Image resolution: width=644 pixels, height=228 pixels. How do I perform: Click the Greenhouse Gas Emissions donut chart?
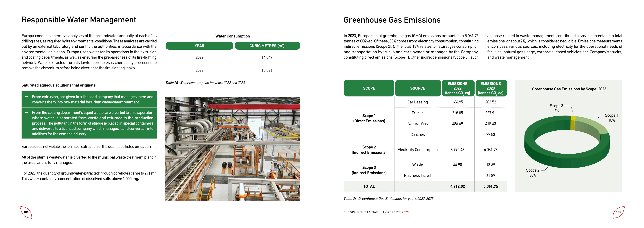567,142
